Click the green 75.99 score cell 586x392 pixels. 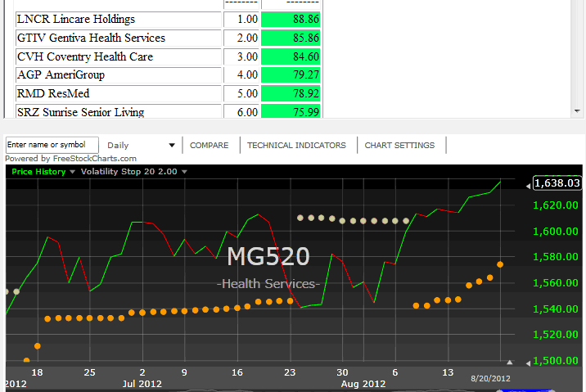pos(291,111)
